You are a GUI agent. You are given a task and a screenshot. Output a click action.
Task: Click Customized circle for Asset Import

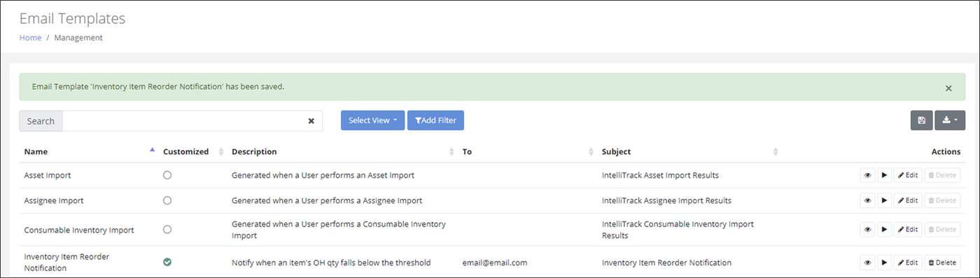pos(167,175)
